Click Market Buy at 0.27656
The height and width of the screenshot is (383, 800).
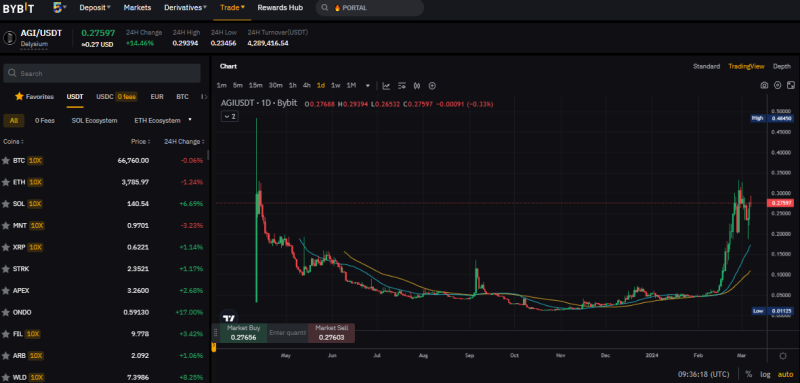(x=243, y=333)
